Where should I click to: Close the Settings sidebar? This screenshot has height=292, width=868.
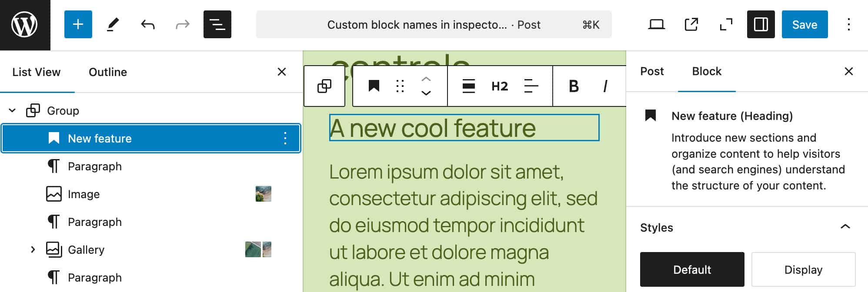848,71
